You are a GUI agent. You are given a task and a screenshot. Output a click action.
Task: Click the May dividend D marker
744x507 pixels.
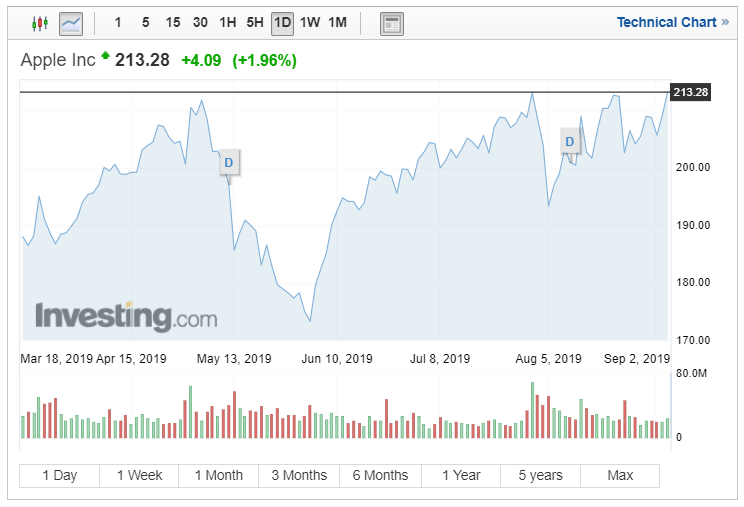click(x=229, y=162)
